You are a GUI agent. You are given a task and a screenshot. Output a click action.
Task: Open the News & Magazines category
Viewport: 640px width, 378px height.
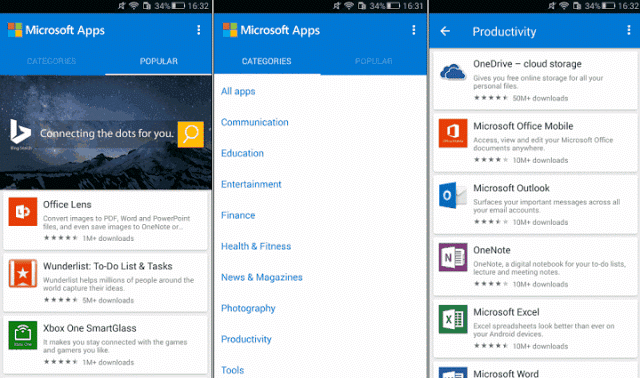[x=262, y=277]
